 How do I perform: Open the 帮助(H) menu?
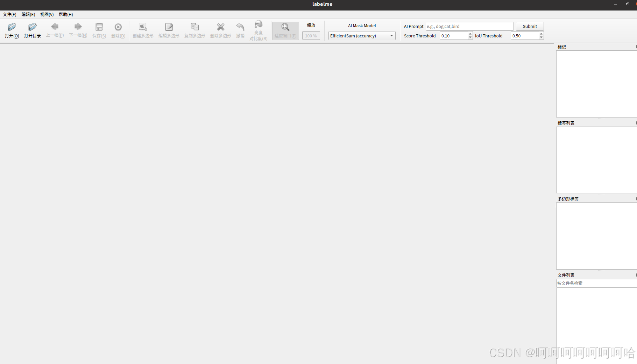click(66, 14)
